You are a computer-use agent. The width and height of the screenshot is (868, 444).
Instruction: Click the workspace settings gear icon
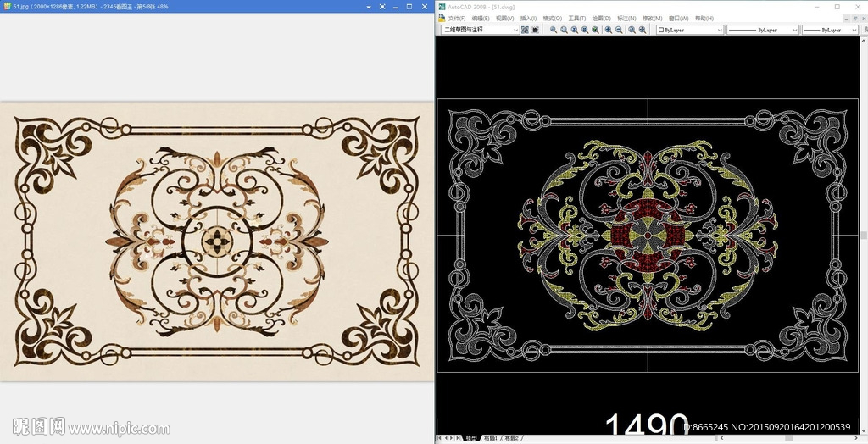pos(525,30)
